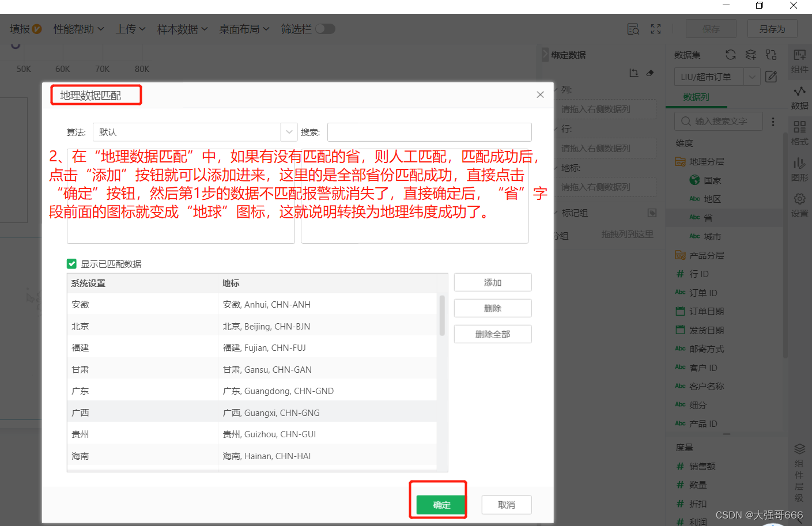
Task: Click the 保存 button
Action: [711, 29]
